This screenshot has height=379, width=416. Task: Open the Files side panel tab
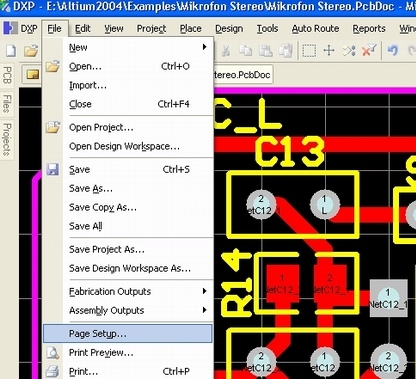click(x=7, y=103)
